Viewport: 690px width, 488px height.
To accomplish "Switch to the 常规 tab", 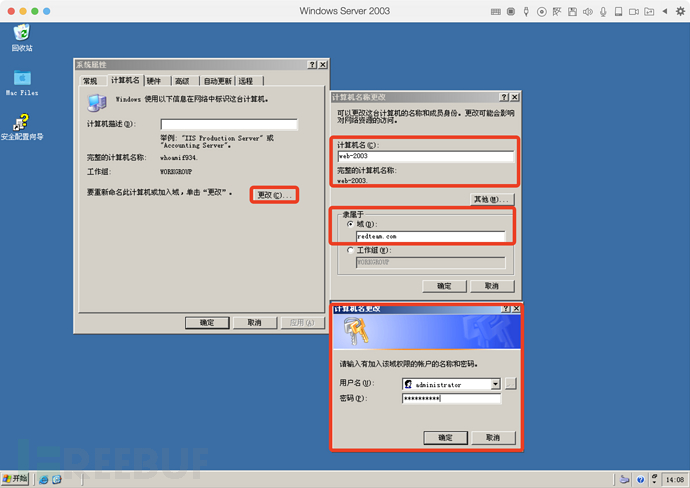I will [x=90, y=81].
